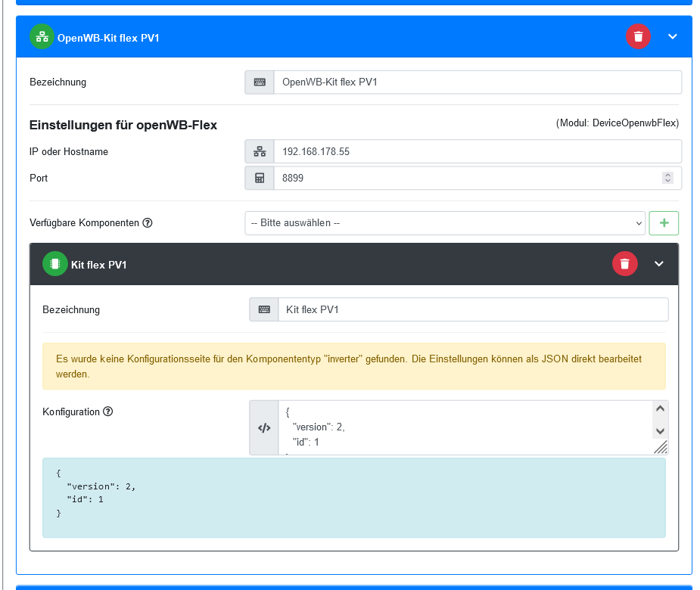Click keyboard icon next to Kit flex PV1 field
This screenshot has height=590, width=700.
tap(264, 309)
